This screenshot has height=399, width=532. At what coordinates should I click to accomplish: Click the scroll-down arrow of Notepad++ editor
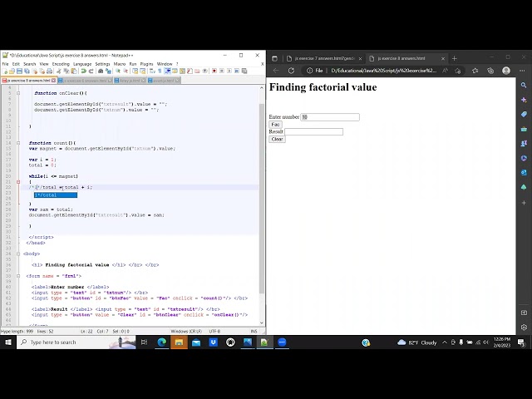tap(262, 323)
